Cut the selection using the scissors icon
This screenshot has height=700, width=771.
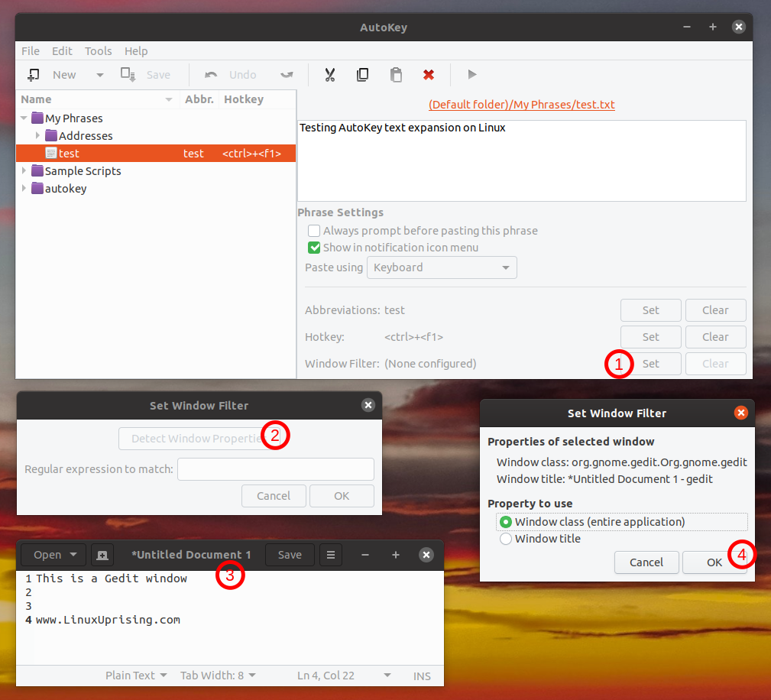(x=329, y=74)
